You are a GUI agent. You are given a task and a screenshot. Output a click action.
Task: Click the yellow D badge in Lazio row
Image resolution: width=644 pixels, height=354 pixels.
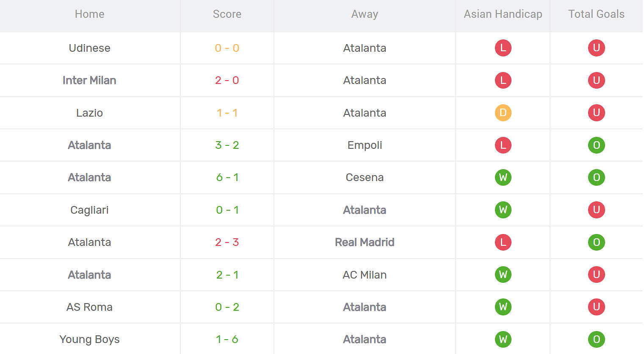click(503, 113)
